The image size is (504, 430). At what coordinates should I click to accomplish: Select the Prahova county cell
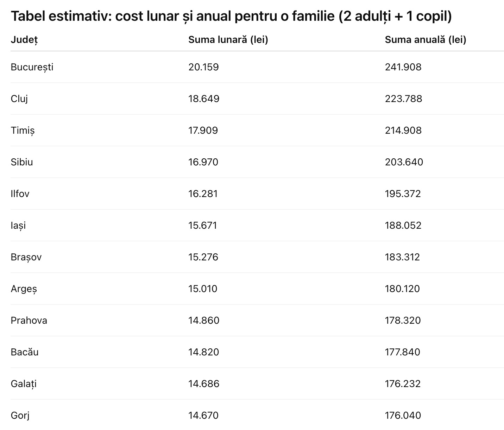pos(29,321)
